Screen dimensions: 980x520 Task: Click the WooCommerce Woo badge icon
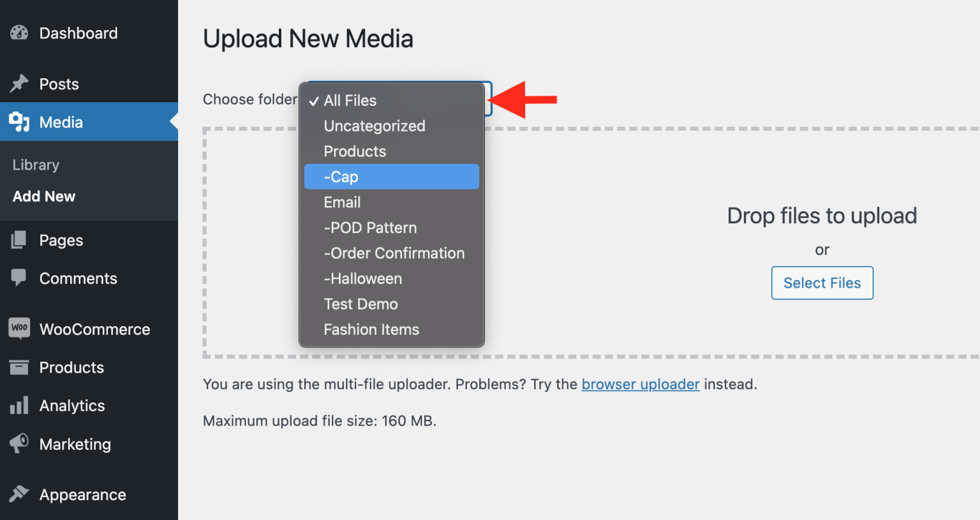click(x=19, y=329)
